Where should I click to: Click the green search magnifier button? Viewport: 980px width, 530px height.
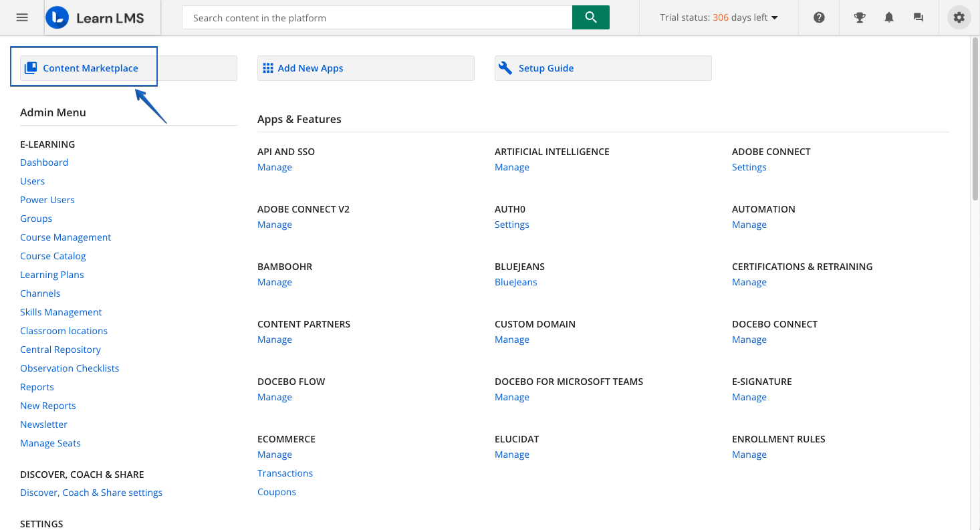coord(591,17)
